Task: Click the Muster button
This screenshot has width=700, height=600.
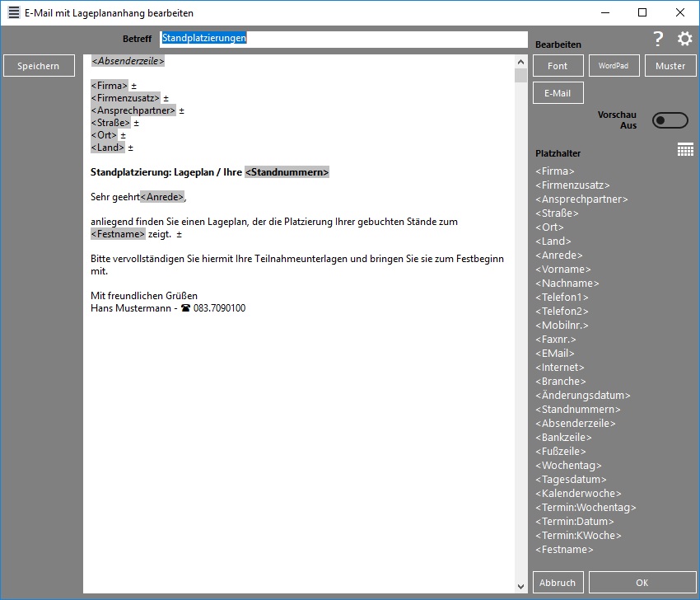Action: [x=670, y=66]
